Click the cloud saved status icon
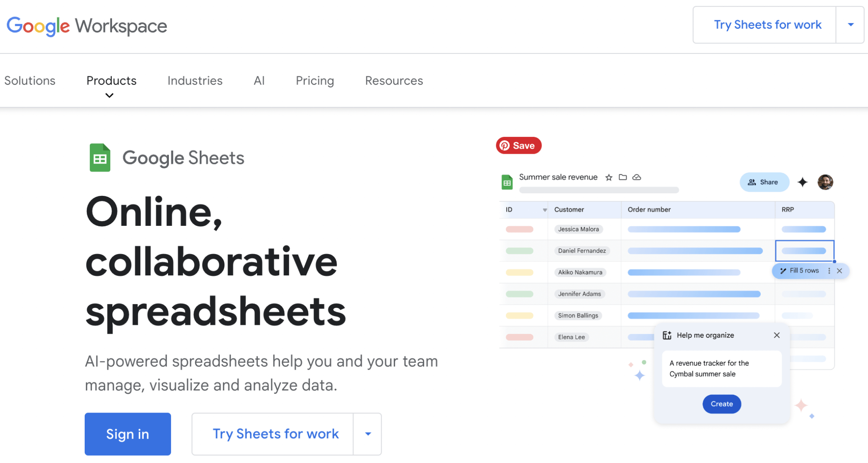Viewport: 868px width, 463px height. [x=637, y=177]
